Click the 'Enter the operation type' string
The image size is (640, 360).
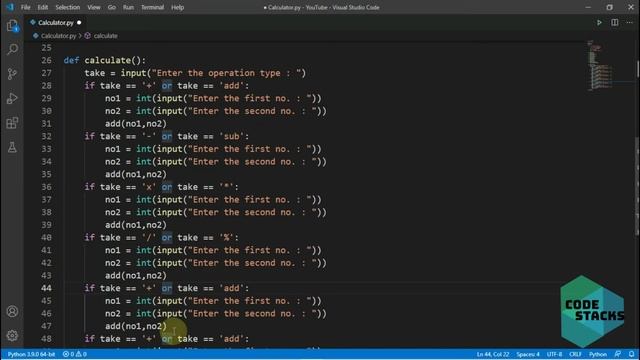pyautogui.click(x=229, y=73)
